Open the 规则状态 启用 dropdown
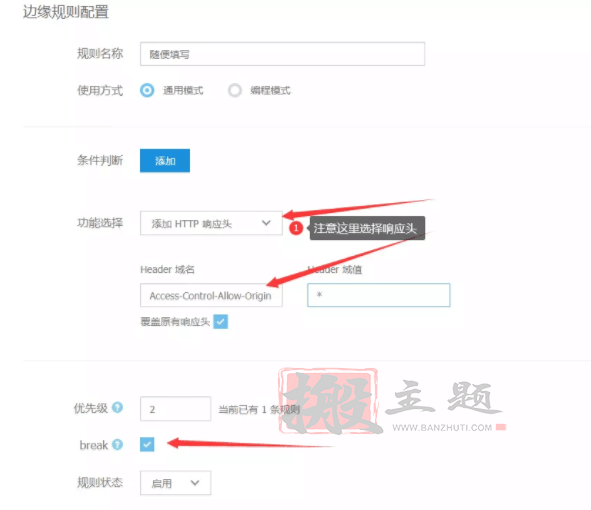 pos(175,483)
